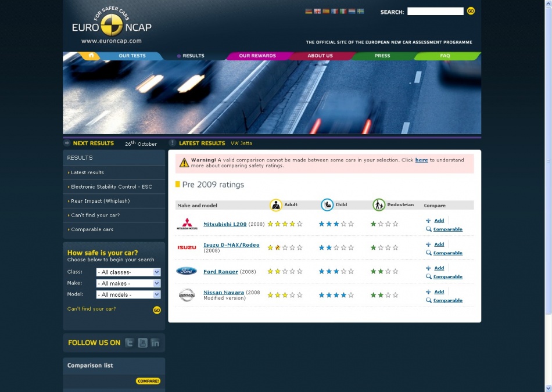
Task: Open the Press tab
Action: [x=382, y=56]
